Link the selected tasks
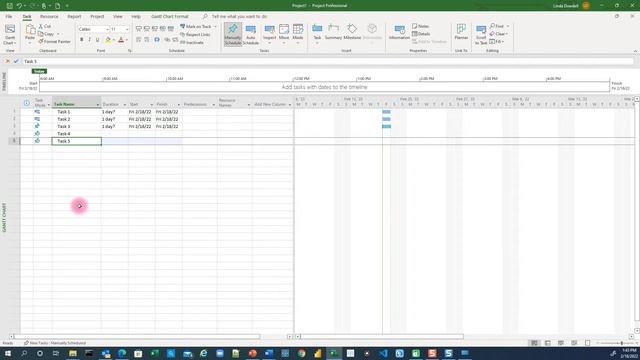 (167, 40)
